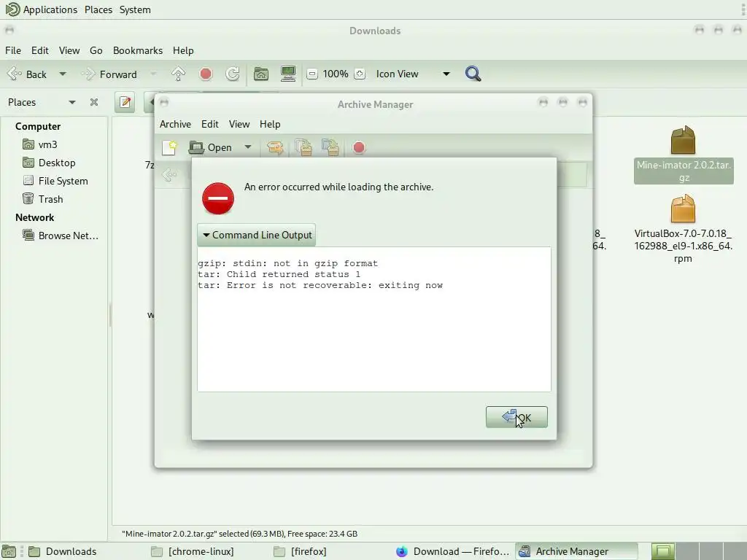Viewport: 747px width, 560px height.
Task: Click Back button in file manager
Action: 28,74
